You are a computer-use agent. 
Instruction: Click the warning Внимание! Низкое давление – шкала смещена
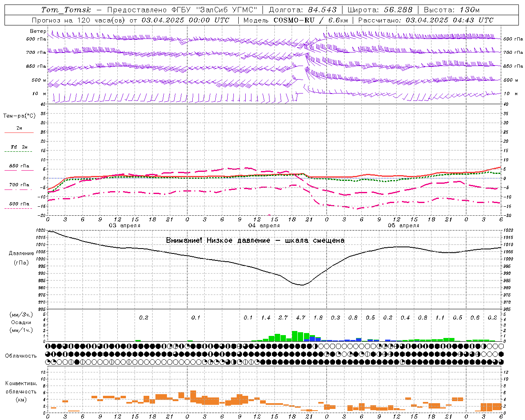[x=255, y=240]
